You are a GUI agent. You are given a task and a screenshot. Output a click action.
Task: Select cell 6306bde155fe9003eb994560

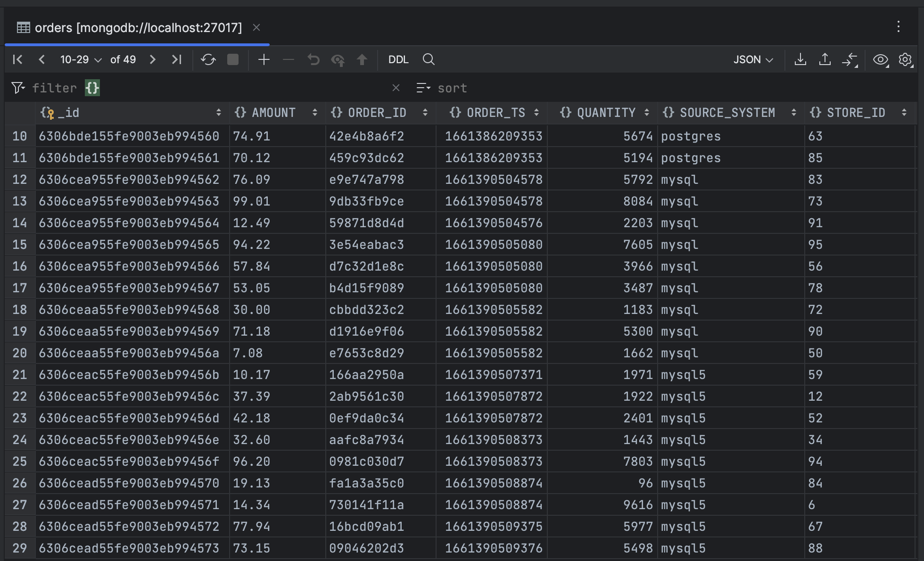(x=132, y=136)
